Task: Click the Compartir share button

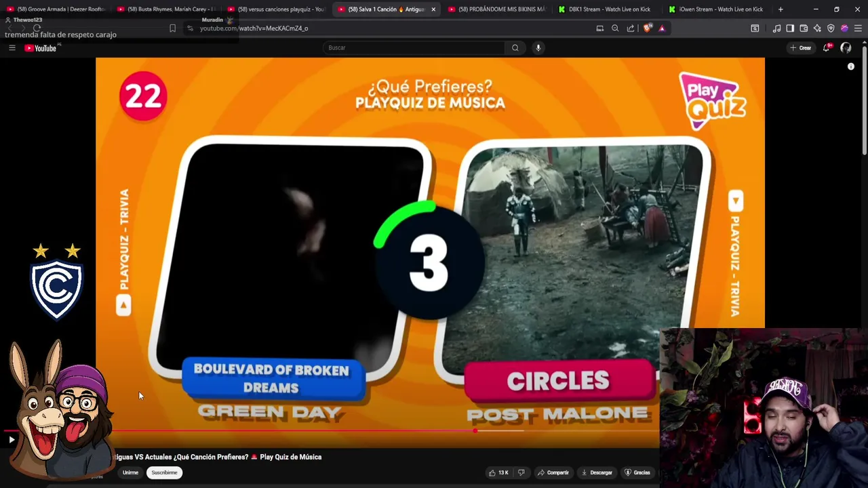Action: coord(553,472)
